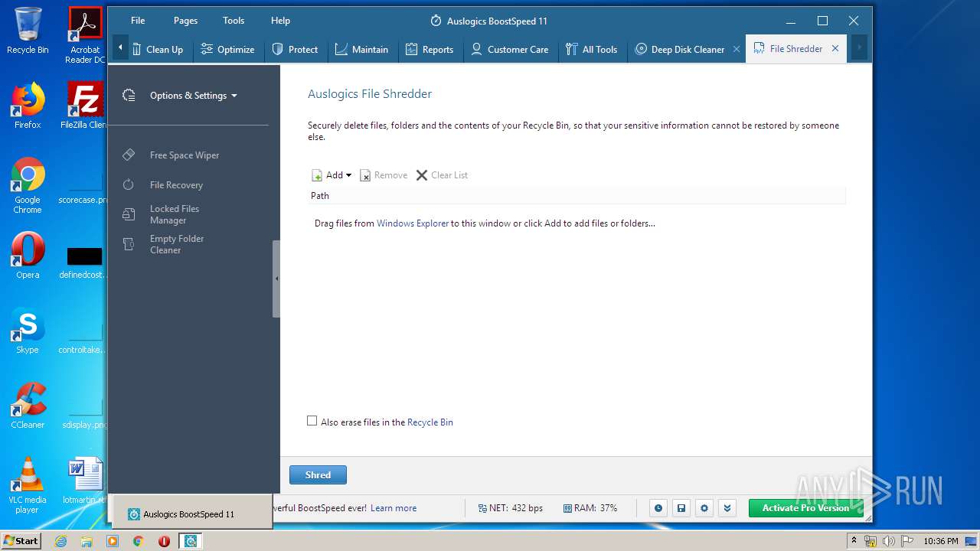The height and width of the screenshot is (551, 980).
Task: Open File Recovery tool
Action: 176,185
